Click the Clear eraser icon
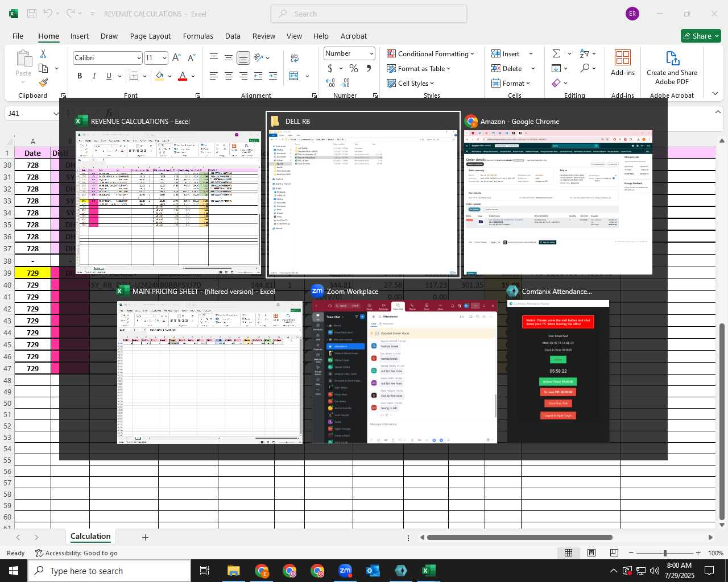The width and height of the screenshot is (728, 582). pos(556,83)
